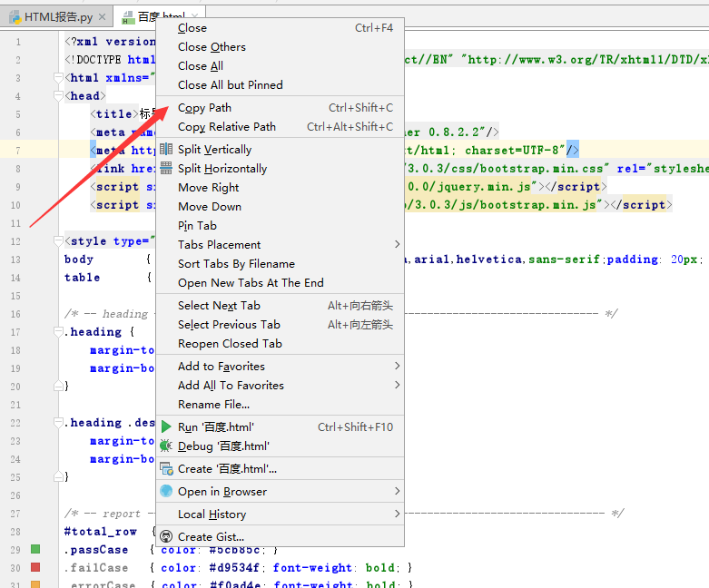
Task: Expand Local History submenu arrow
Action: 397,514
